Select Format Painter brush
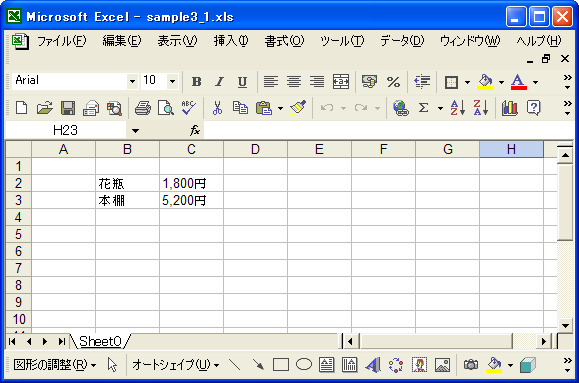 pos(298,108)
